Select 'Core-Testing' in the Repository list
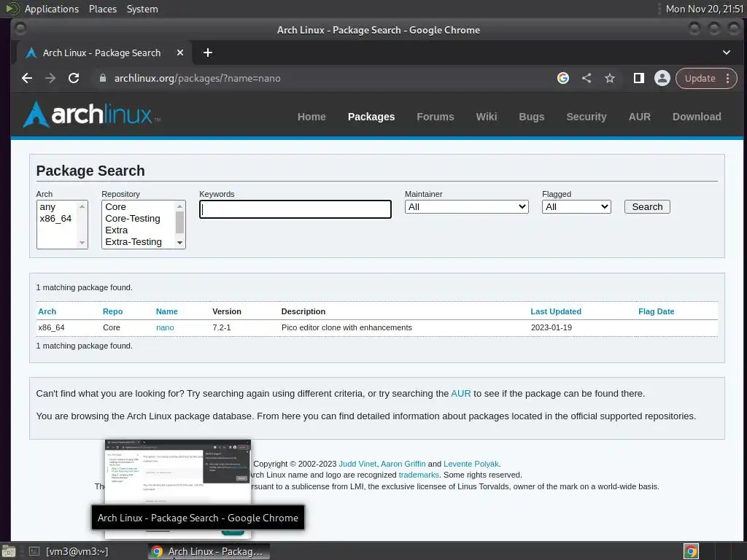This screenshot has height=560, width=747. click(139, 219)
